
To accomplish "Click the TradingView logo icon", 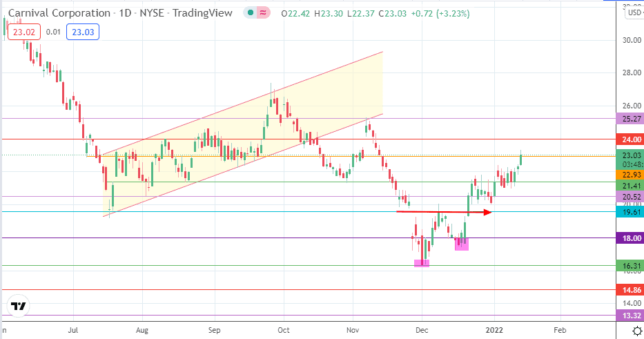I will (x=18, y=306).
